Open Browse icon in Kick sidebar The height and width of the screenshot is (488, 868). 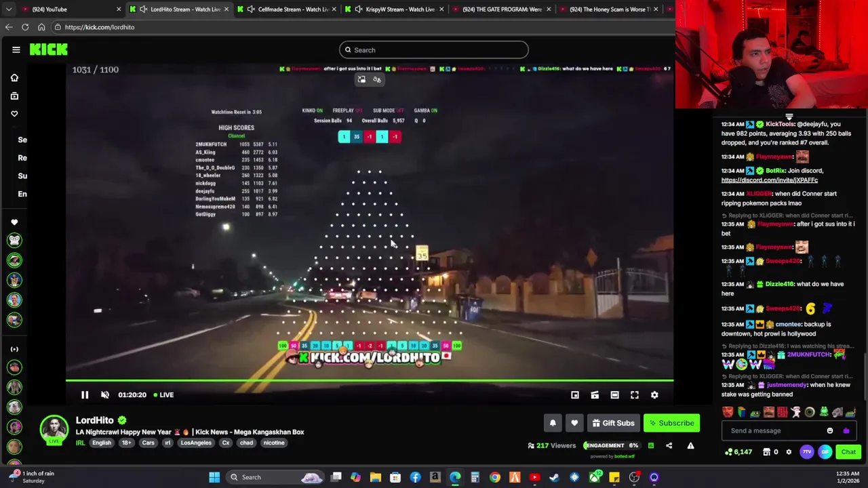click(x=14, y=96)
